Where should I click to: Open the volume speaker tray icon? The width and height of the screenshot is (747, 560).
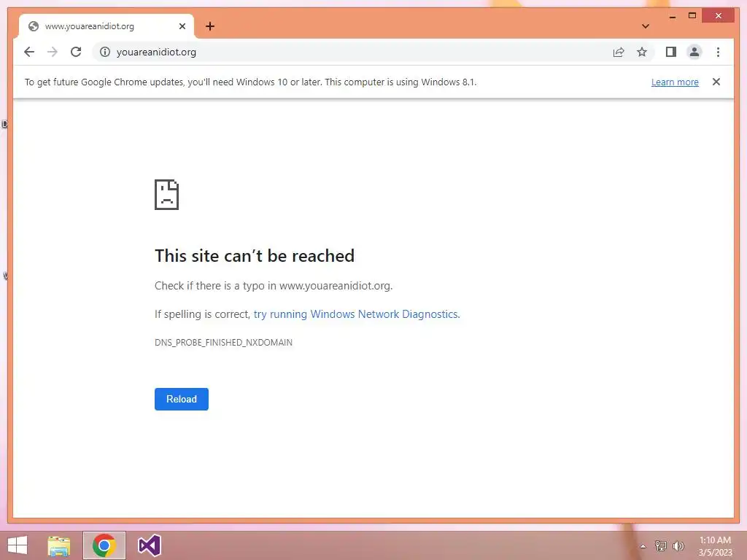(678, 546)
